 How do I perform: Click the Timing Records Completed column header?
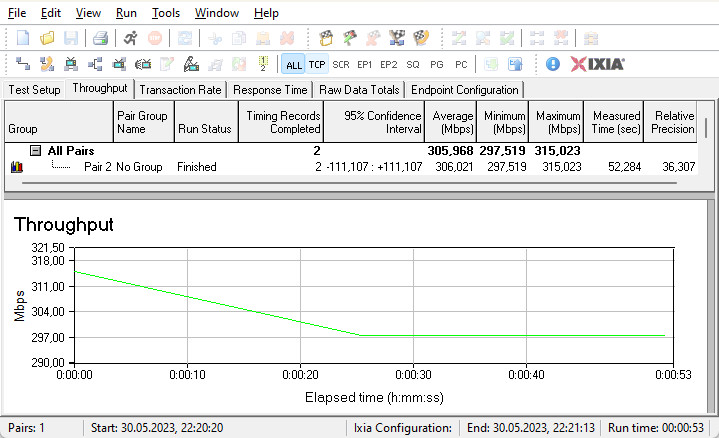[x=281, y=122]
